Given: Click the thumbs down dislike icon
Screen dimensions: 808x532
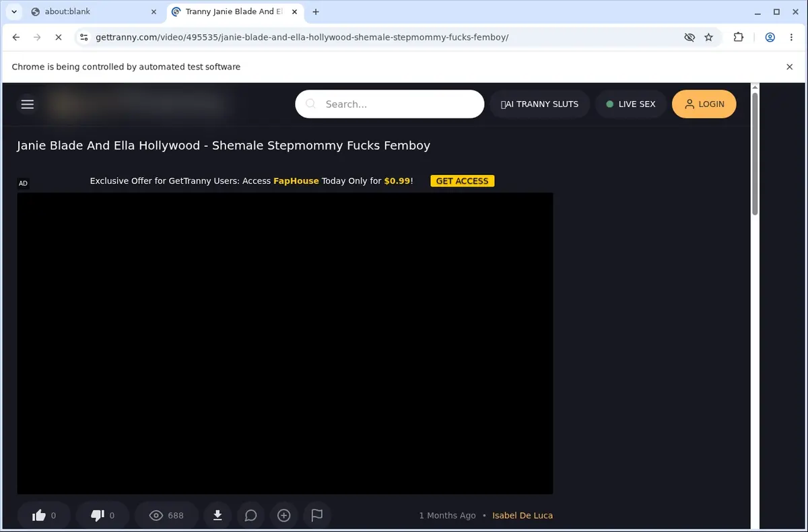Looking at the screenshot, I should pos(98,516).
